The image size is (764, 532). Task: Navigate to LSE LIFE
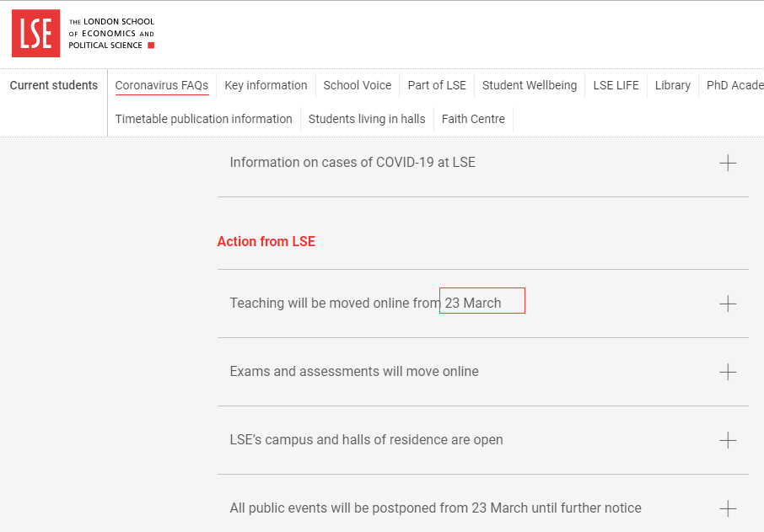[x=616, y=85]
